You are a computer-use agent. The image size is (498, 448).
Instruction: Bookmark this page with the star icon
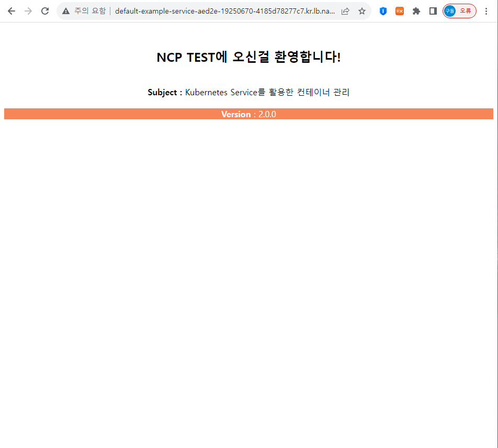click(x=362, y=11)
